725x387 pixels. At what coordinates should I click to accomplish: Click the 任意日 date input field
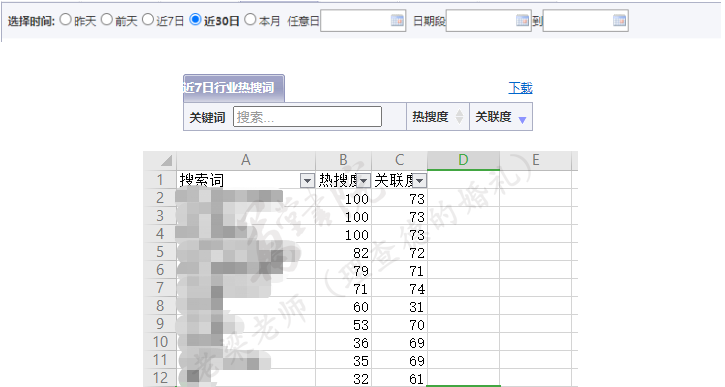(363, 21)
